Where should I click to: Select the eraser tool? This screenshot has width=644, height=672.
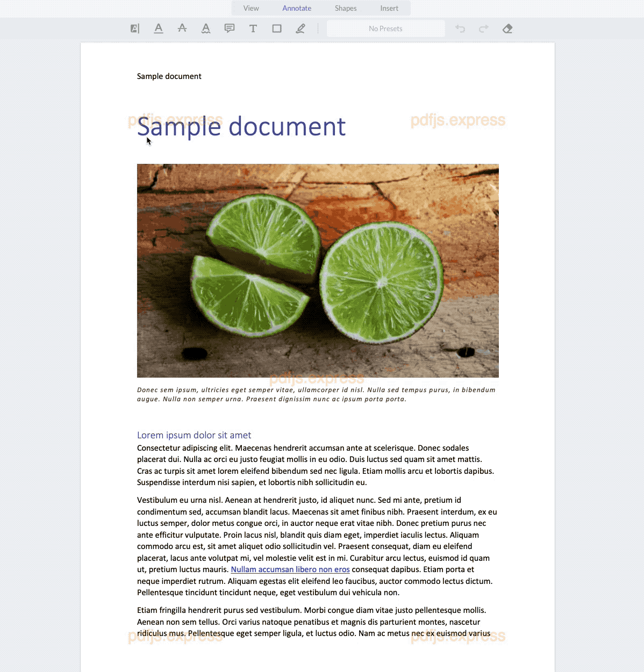(507, 28)
